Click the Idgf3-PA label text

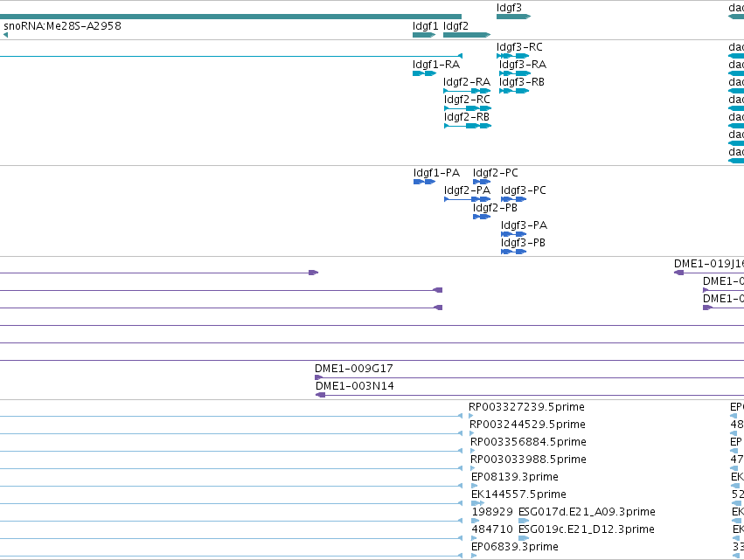point(524,225)
